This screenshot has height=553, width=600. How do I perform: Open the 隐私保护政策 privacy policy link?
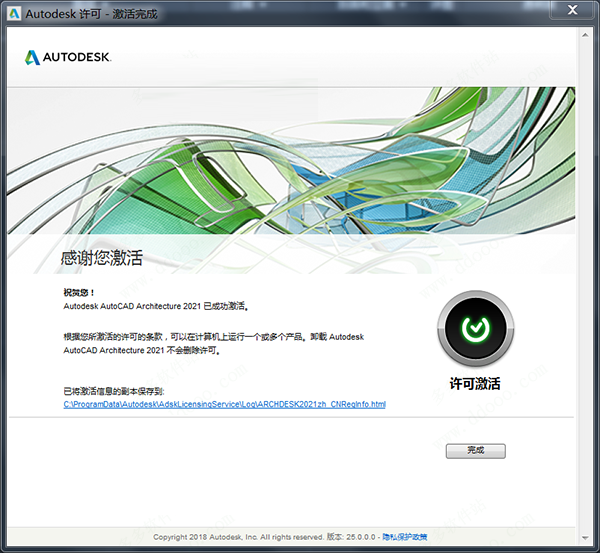(x=404, y=537)
